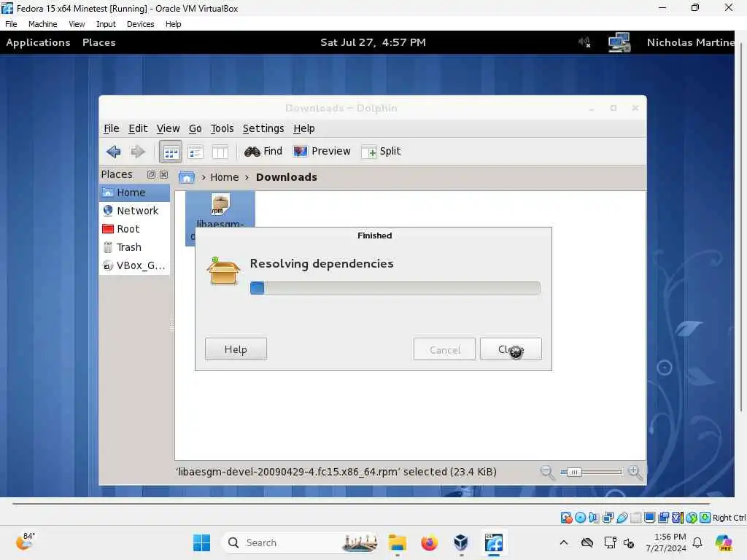Open Windows notification bell
This screenshot has width=747, height=560.
tap(697, 542)
